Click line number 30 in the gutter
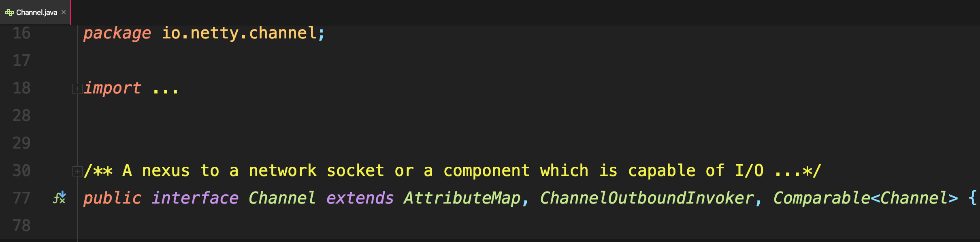Viewport: 980px width, 242px height. tap(21, 171)
